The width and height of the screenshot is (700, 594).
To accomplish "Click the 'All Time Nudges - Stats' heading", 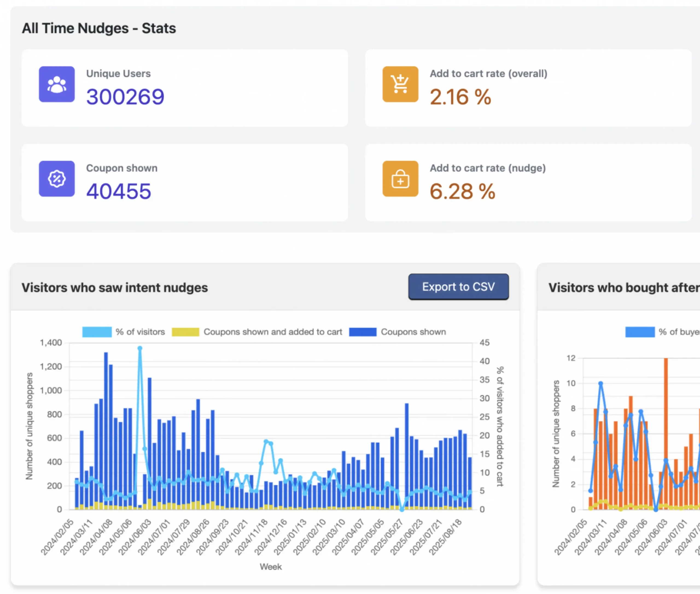I will (x=99, y=28).
